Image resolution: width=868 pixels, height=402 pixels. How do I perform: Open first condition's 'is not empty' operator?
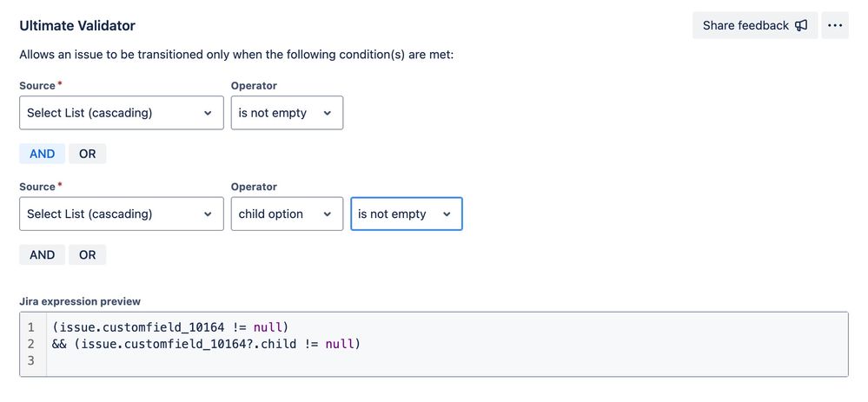point(287,113)
